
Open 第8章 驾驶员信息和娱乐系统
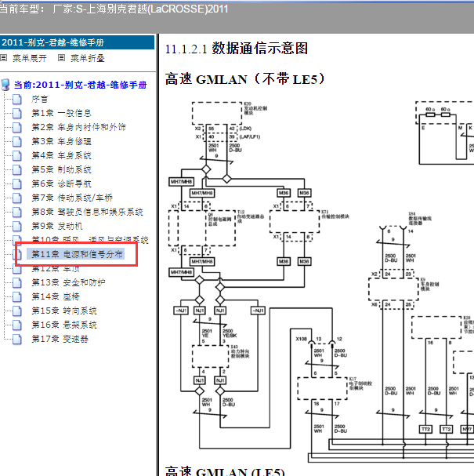point(87,212)
